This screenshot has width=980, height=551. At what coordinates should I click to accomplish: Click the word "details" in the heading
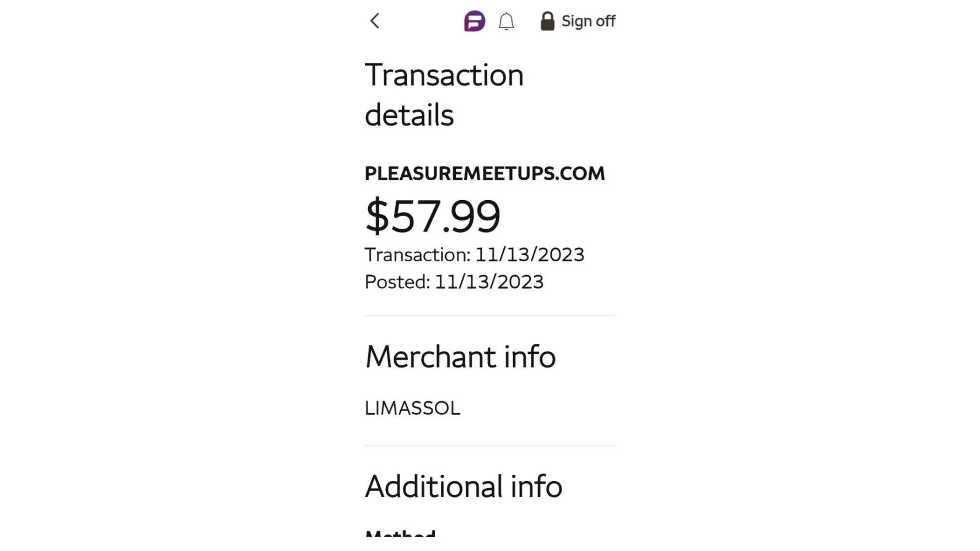pos(409,115)
